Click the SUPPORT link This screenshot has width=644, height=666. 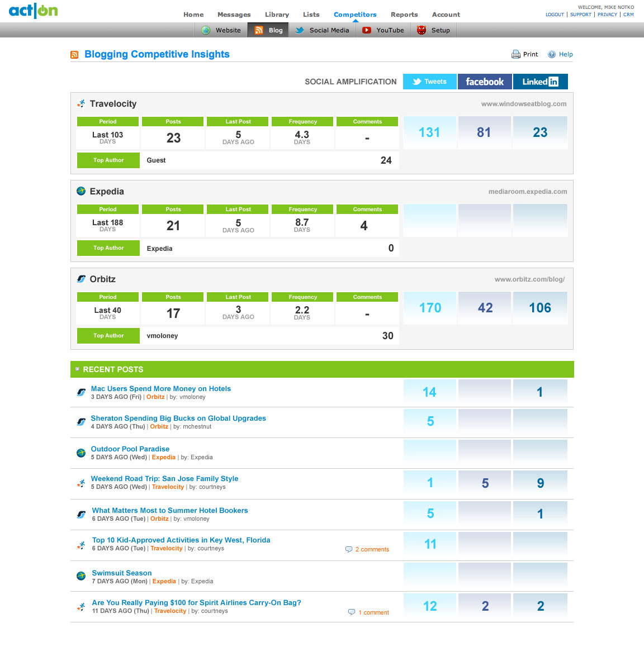[x=581, y=15]
